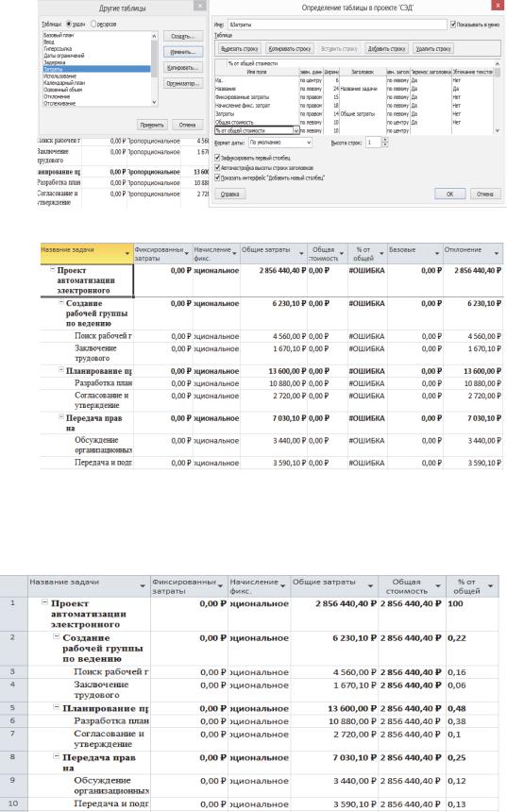The width and height of the screenshot is (507, 812).
Task: Toggle 'Автонастройка высоты строки заголовков' checkbox
Action: [217, 168]
